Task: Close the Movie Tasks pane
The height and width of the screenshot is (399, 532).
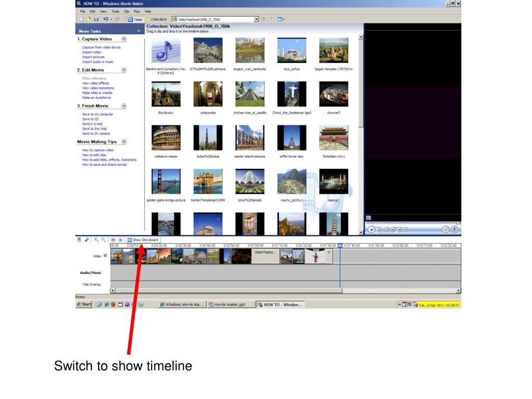Action: (138, 31)
